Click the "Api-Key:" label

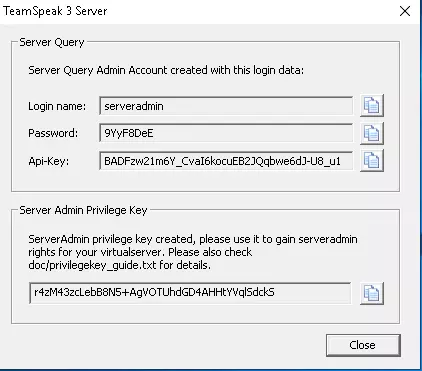[x=49, y=161]
